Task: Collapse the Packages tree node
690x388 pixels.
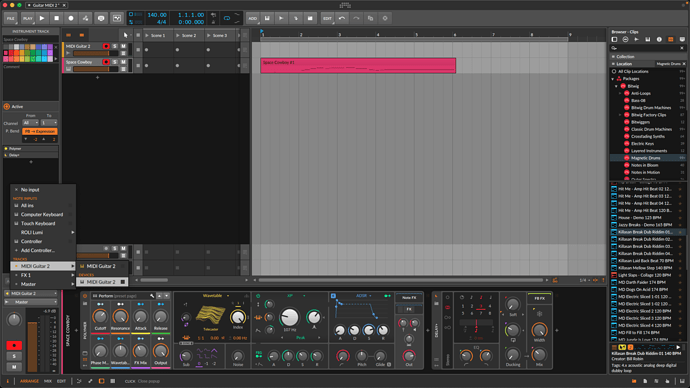Action: [613, 79]
